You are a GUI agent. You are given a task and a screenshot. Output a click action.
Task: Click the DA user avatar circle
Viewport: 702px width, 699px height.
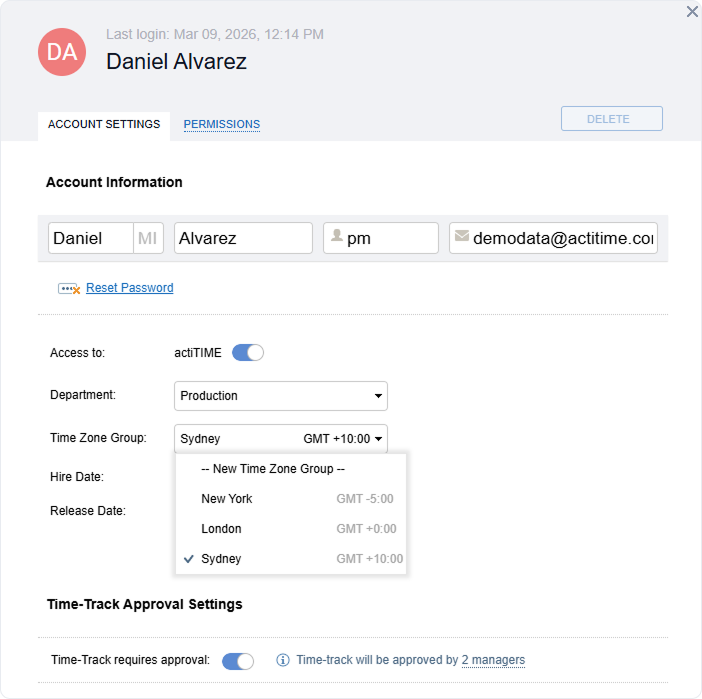(62, 52)
